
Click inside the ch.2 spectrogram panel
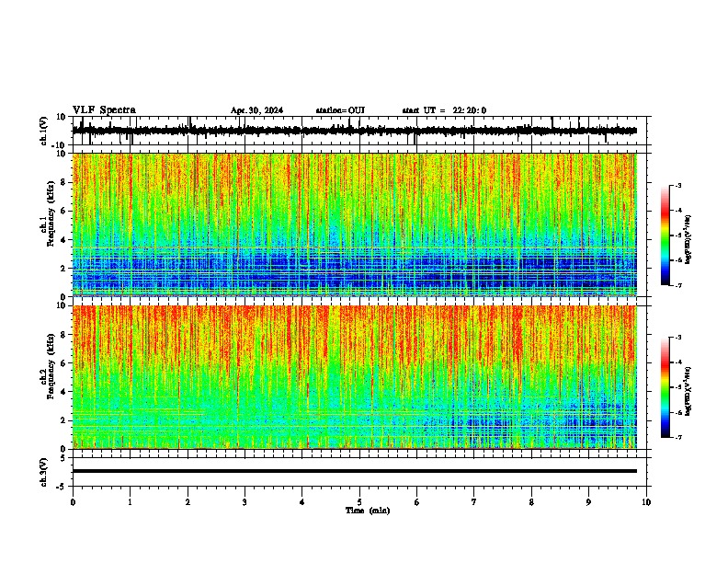coord(355,377)
